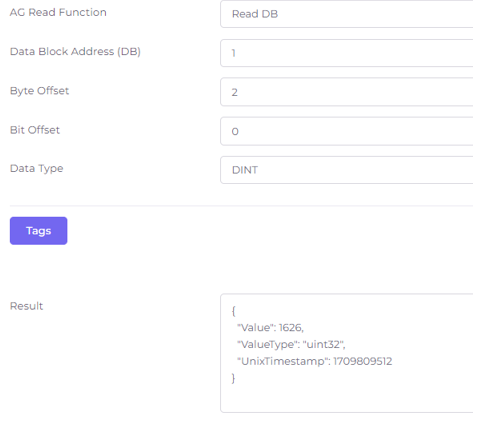Click the UnixTimestamp number 1709809512

coord(363,361)
